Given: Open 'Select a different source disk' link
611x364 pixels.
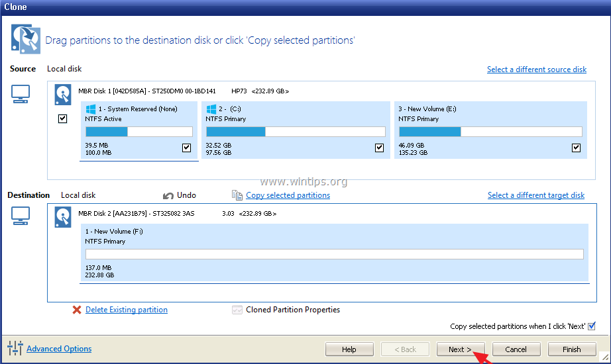Looking at the screenshot, I should point(537,69).
